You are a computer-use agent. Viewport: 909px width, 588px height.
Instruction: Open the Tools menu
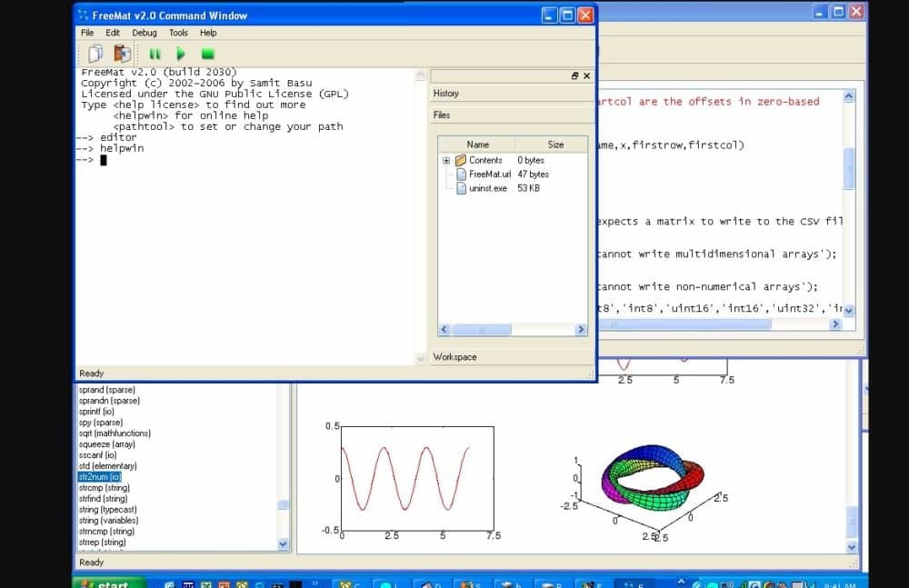pos(178,33)
